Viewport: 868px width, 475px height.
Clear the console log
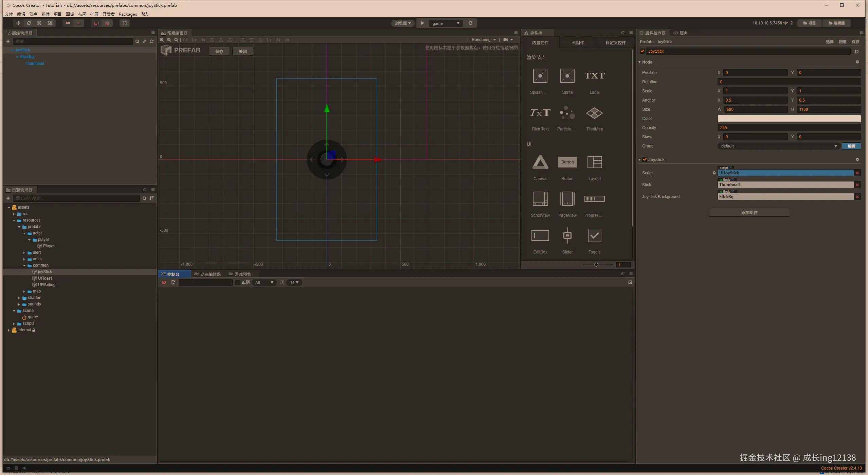coord(164,283)
